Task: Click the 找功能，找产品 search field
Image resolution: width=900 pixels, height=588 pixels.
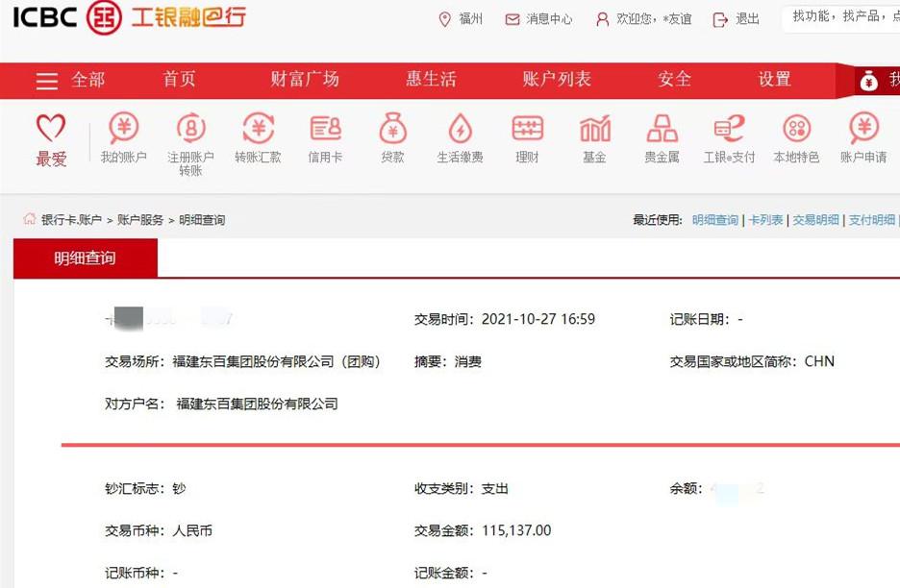Action: (841, 18)
